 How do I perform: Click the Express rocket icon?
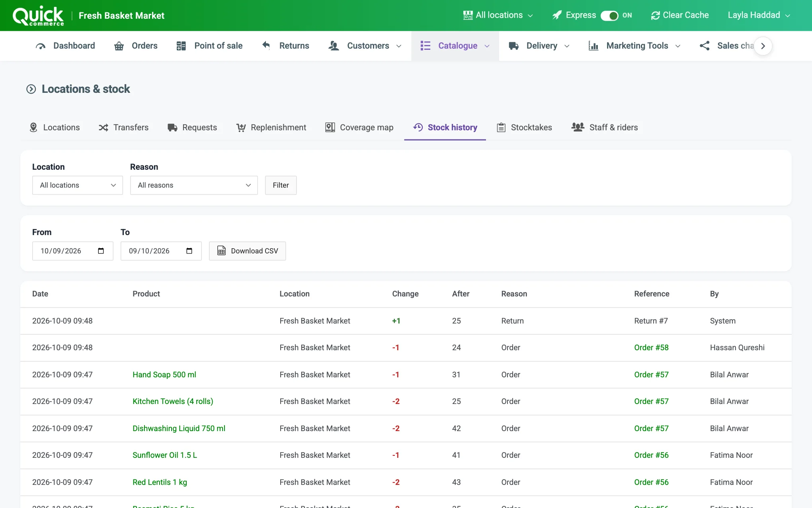(x=557, y=15)
